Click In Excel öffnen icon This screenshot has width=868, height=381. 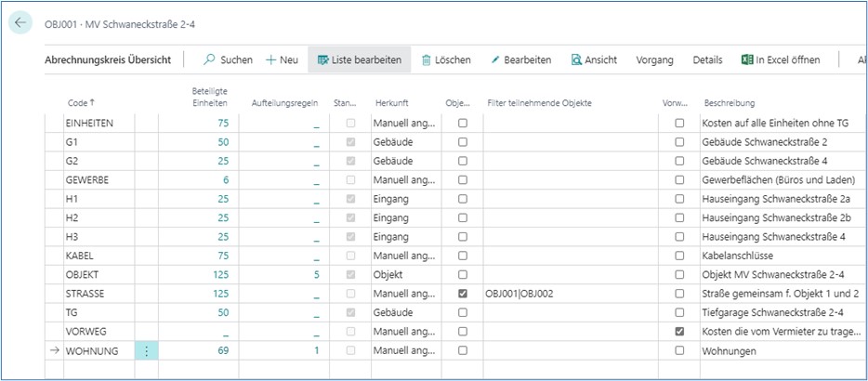point(745,59)
